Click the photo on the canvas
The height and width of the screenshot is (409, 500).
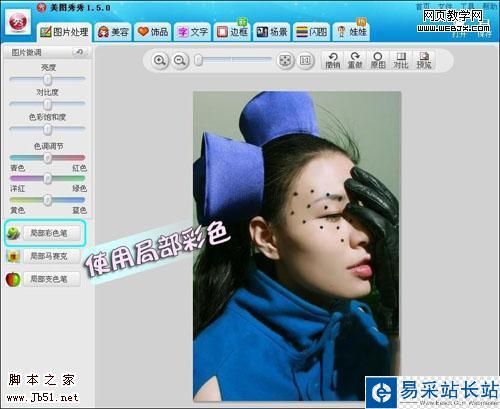297,246
